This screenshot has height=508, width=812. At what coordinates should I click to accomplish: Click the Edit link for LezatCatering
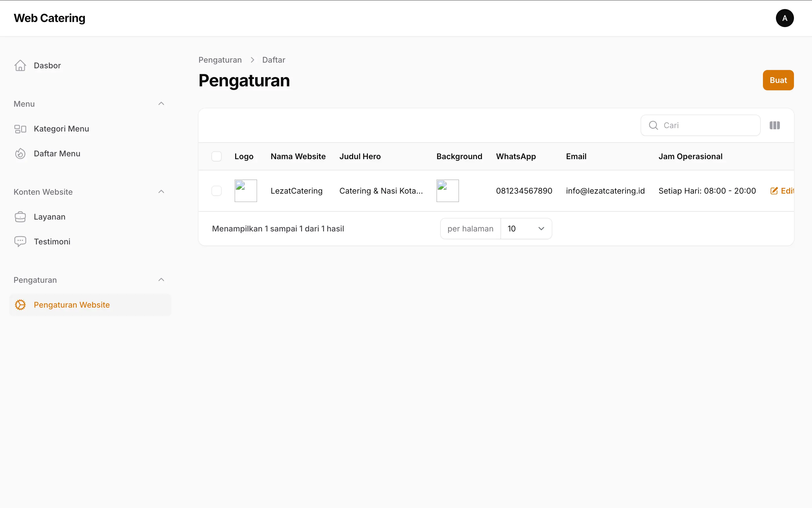pos(782,191)
